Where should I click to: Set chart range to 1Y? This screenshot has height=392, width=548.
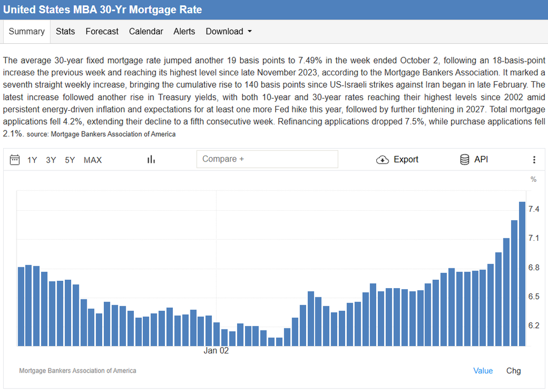tap(32, 160)
